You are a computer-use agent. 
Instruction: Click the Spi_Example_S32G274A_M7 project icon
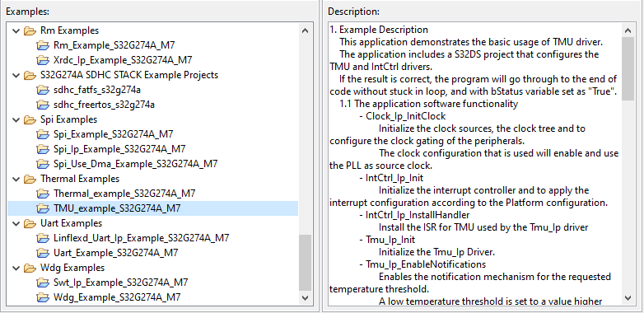click(x=43, y=134)
